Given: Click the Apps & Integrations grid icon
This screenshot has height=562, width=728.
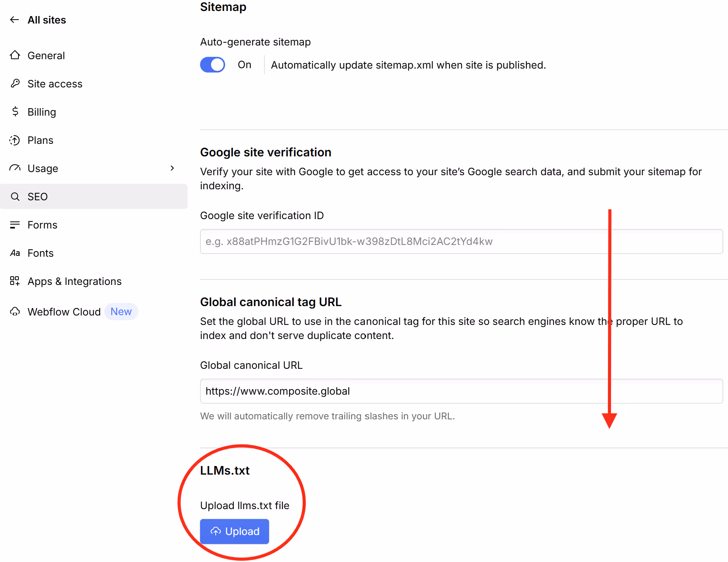Looking at the screenshot, I should 15,281.
